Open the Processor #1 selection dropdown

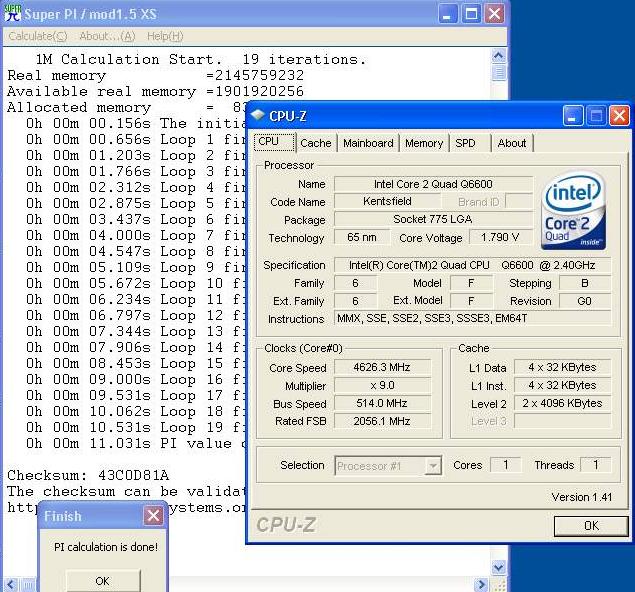(433, 466)
